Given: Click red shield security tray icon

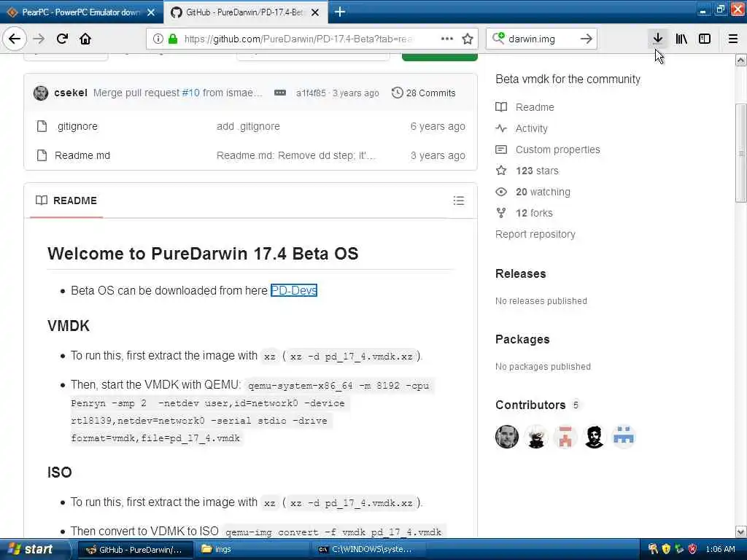Looking at the screenshot, I should 692,549.
